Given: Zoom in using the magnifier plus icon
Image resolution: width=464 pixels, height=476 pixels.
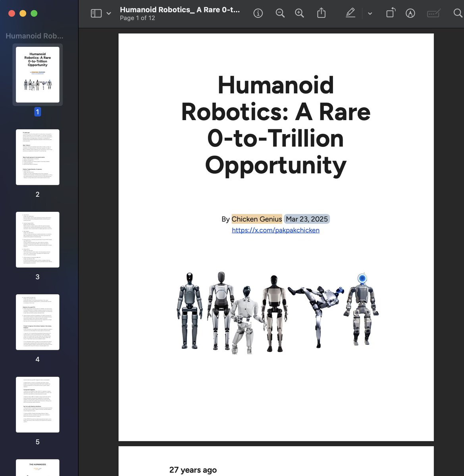Looking at the screenshot, I should 299,13.
